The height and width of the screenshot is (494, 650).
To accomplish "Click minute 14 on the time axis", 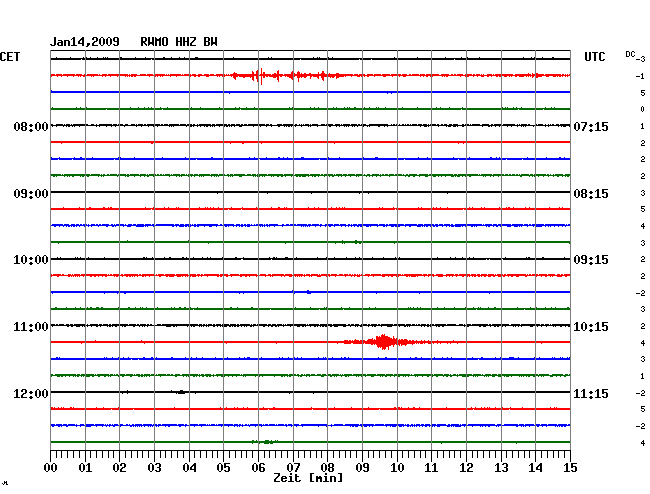I will 535,468.
